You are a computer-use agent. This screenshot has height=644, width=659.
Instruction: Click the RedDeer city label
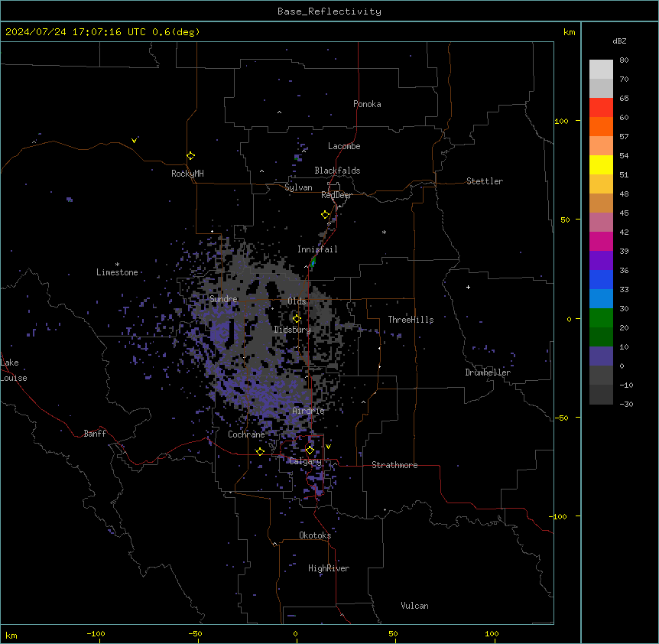click(x=336, y=195)
